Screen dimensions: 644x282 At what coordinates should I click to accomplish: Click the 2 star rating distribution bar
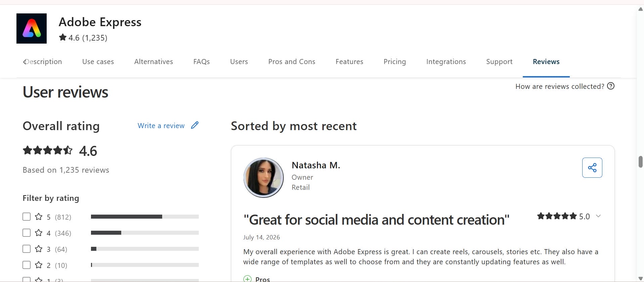pos(145,265)
